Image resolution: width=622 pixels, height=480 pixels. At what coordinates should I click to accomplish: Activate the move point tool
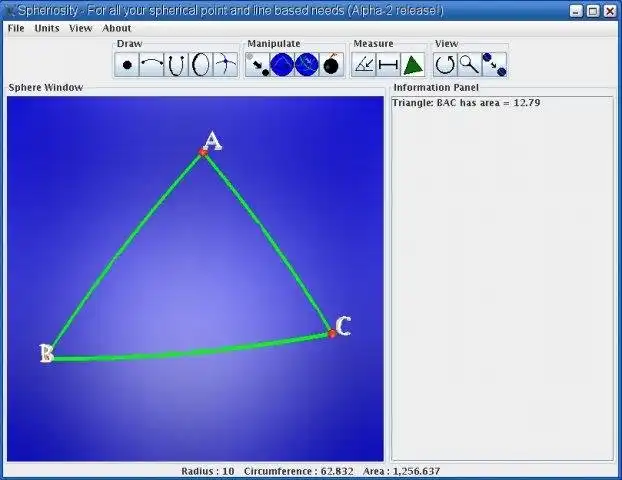click(x=258, y=65)
